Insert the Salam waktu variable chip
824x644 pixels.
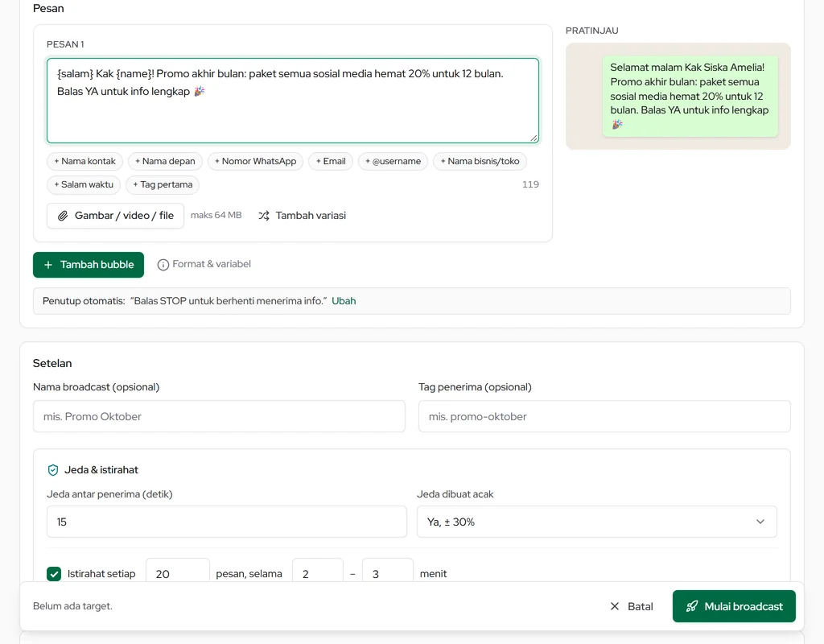point(84,184)
